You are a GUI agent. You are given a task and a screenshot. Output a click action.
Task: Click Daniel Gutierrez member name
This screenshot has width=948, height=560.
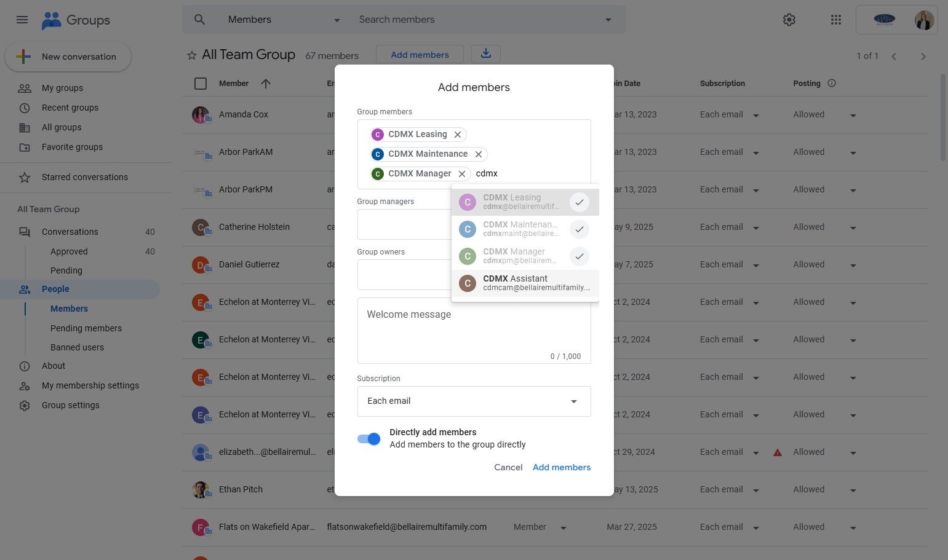pos(249,264)
